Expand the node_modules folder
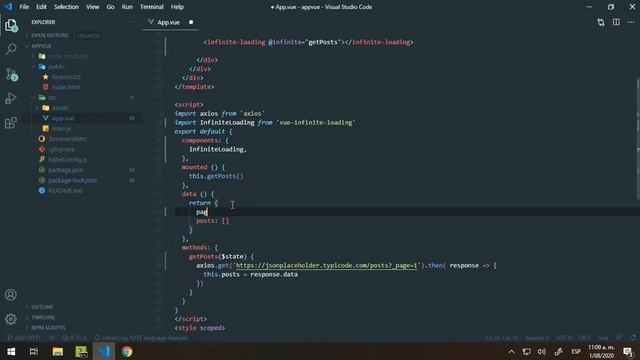 (x=67, y=56)
